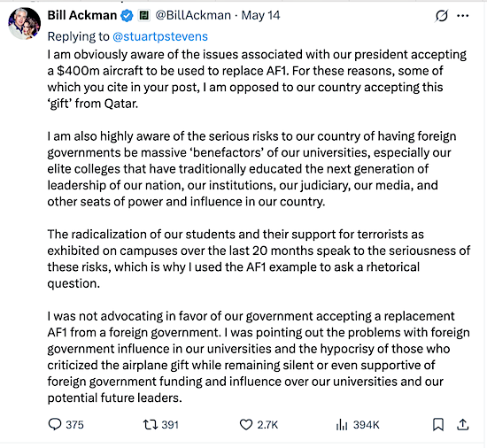Open view analytics bar chart icon
This screenshot has width=487, height=448.
point(342,424)
